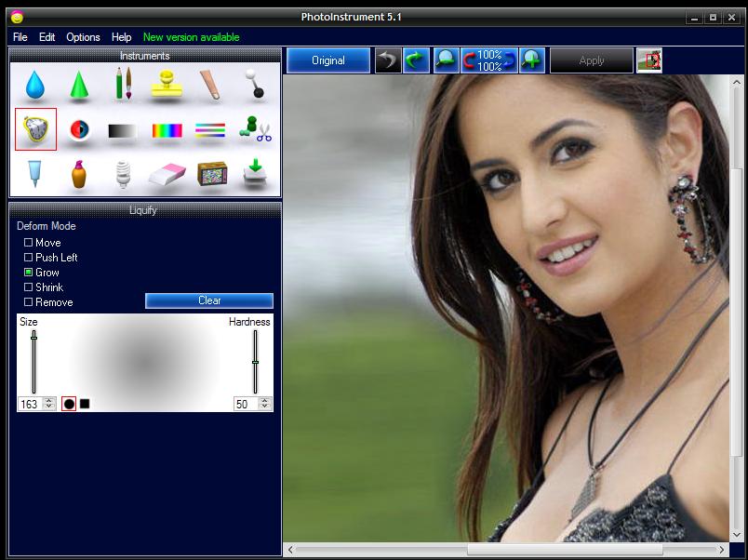
Task: Click the Original button
Action: (328, 60)
